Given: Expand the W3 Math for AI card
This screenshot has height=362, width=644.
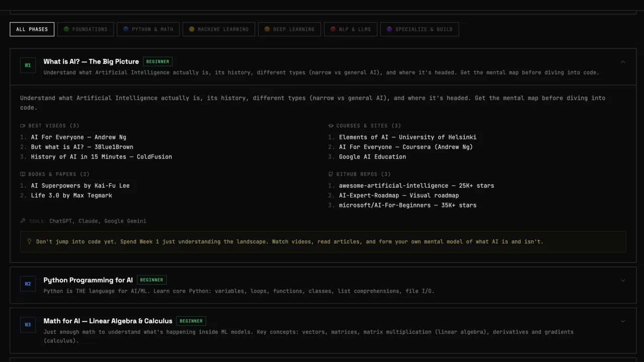Looking at the screenshot, I should click(623, 321).
